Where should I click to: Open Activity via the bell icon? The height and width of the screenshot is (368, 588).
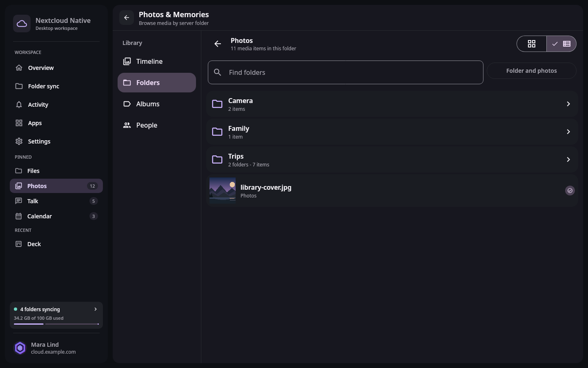pyautogui.click(x=19, y=105)
